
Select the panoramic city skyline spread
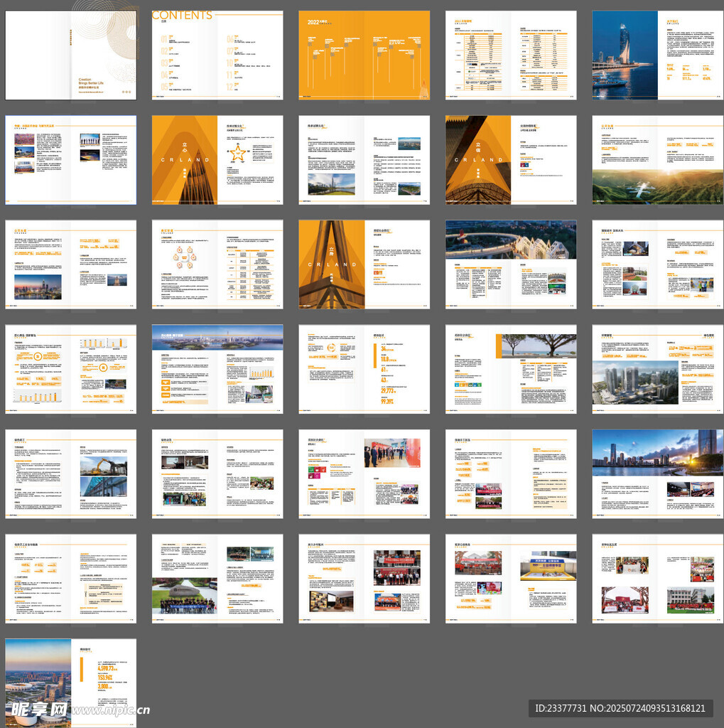tap(217, 369)
